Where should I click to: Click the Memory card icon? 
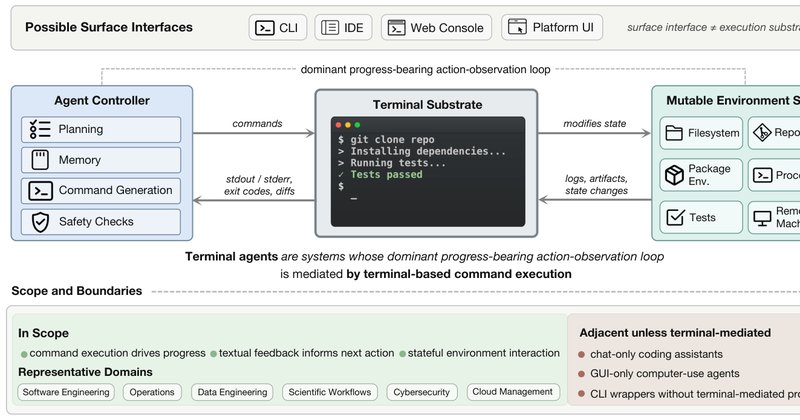(40, 160)
